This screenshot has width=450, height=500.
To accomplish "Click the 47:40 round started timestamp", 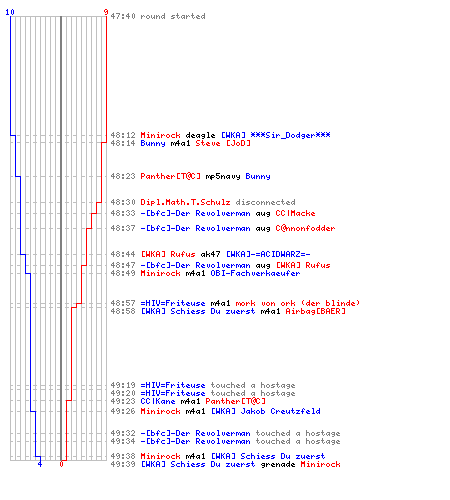I will tap(123, 16).
